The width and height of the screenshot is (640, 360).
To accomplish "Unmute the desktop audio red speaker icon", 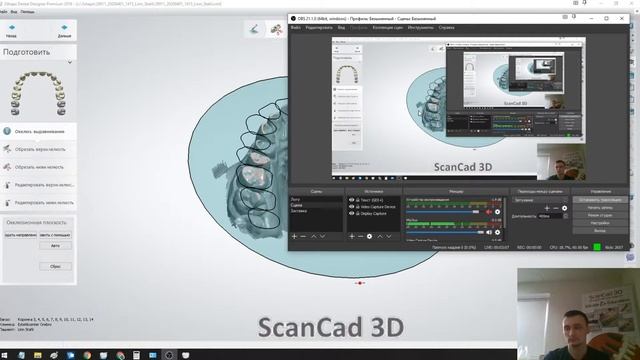I will 489,212.
